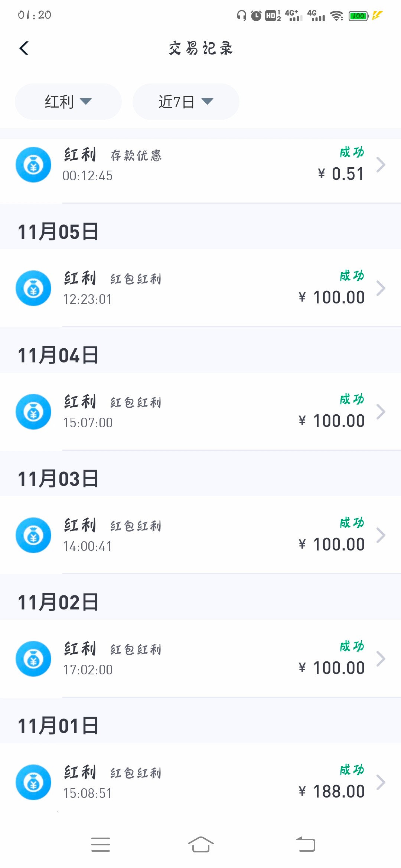
Task: Expand chevron for 12:23:01 transaction
Action: 381,288
